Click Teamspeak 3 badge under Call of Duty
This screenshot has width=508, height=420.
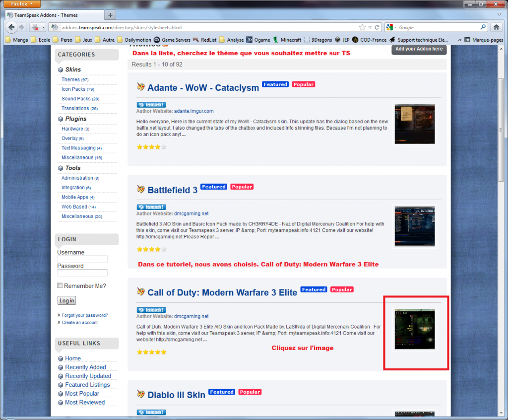[151, 310]
